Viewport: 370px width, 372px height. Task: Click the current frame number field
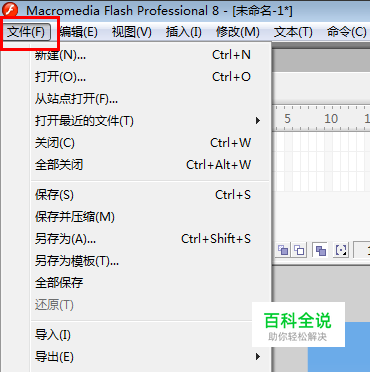362,250
